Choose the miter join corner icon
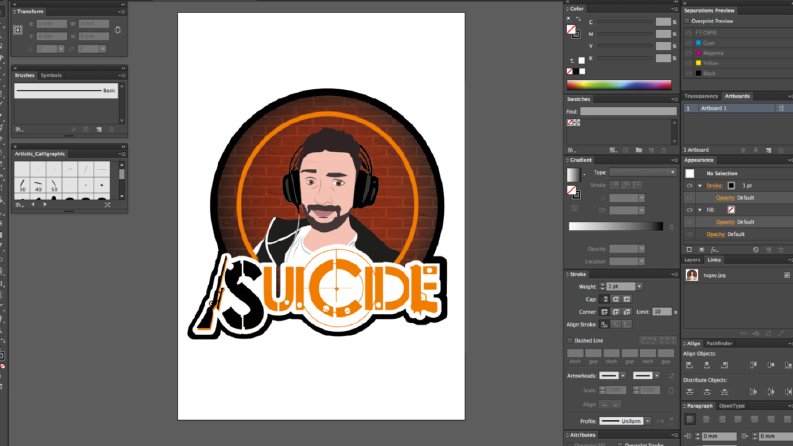The image size is (793, 446). click(x=605, y=312)
